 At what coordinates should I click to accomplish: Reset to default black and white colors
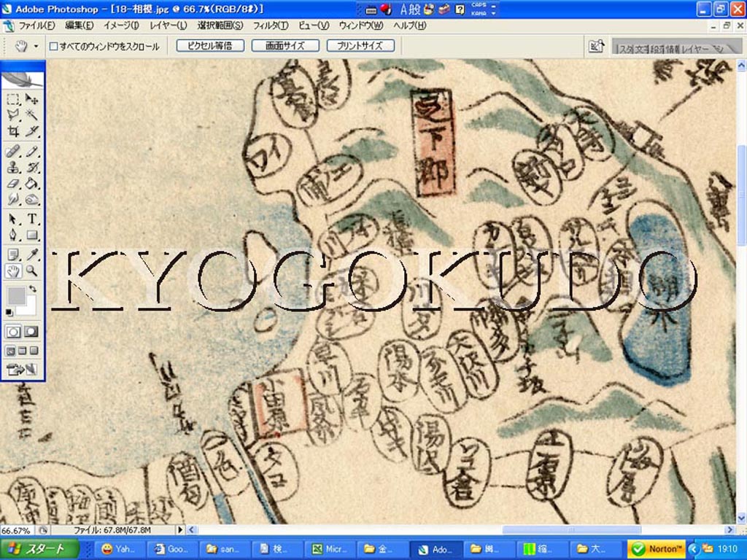click(x=9, y=312)
